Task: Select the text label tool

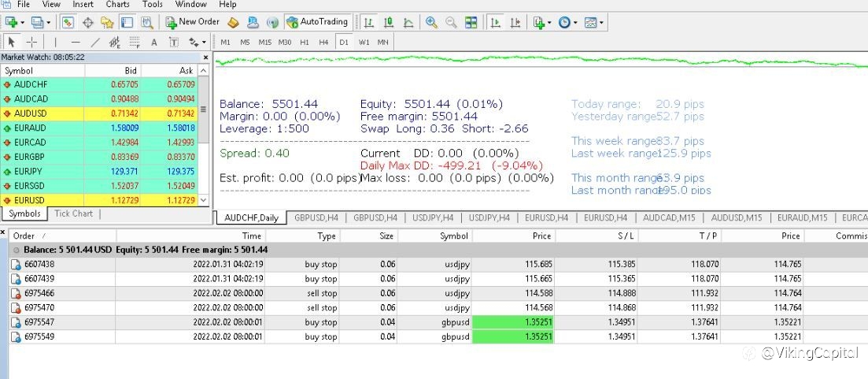Action: tap(173, 42)
